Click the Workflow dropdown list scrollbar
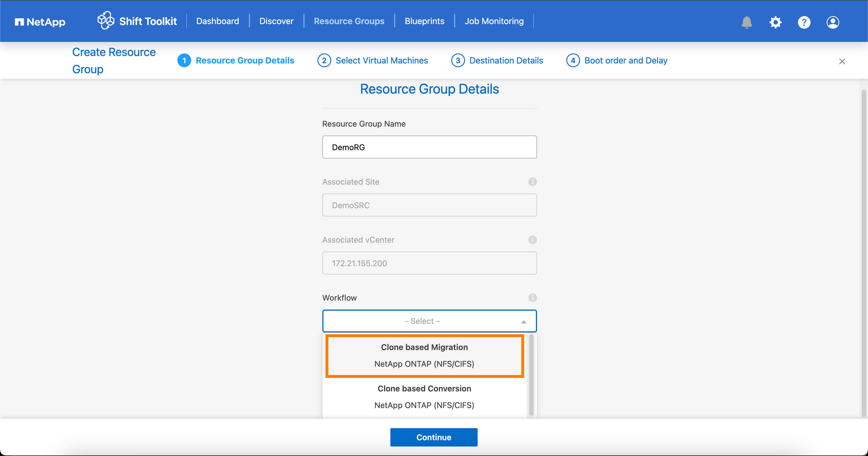Viewport: 868px width, 456px height. pyautogui.click(x=531, y=375)
